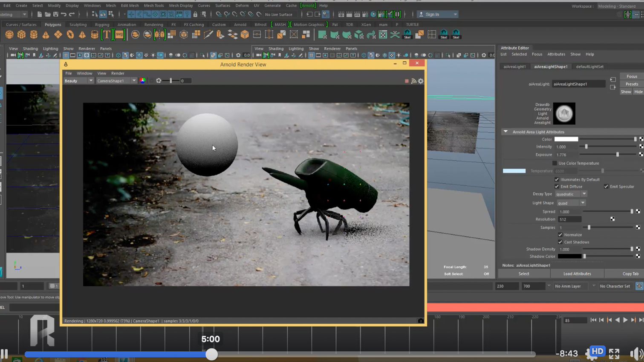Click the Presets button

coord(632,84)
